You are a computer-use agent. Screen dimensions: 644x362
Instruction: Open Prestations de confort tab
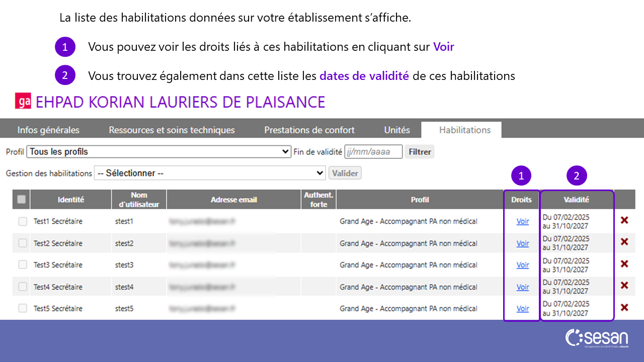coord(309,130)
